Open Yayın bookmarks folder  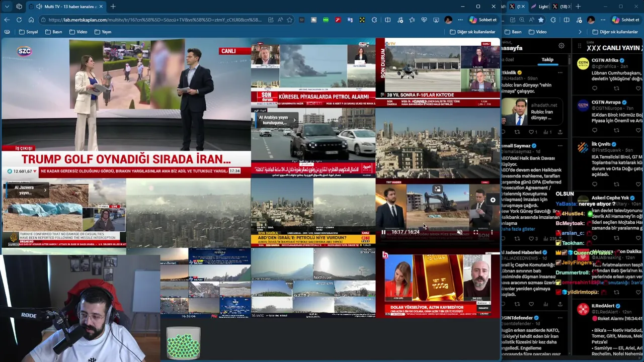[103, 32]
